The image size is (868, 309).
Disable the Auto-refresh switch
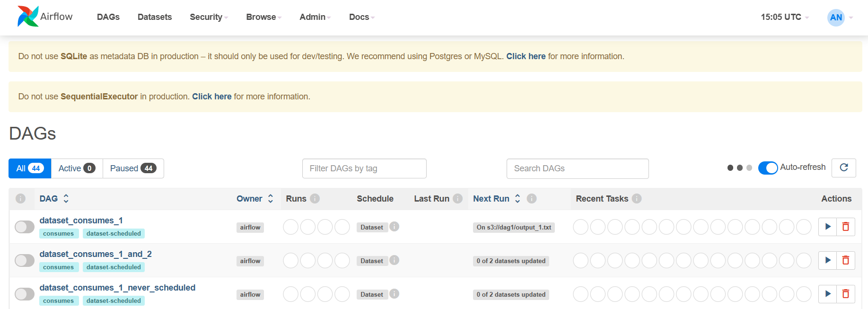tap(768, 168)
